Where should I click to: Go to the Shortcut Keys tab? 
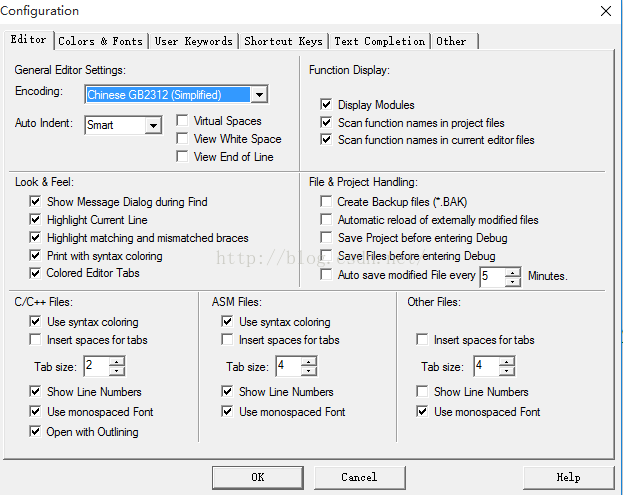coord(283,41)
